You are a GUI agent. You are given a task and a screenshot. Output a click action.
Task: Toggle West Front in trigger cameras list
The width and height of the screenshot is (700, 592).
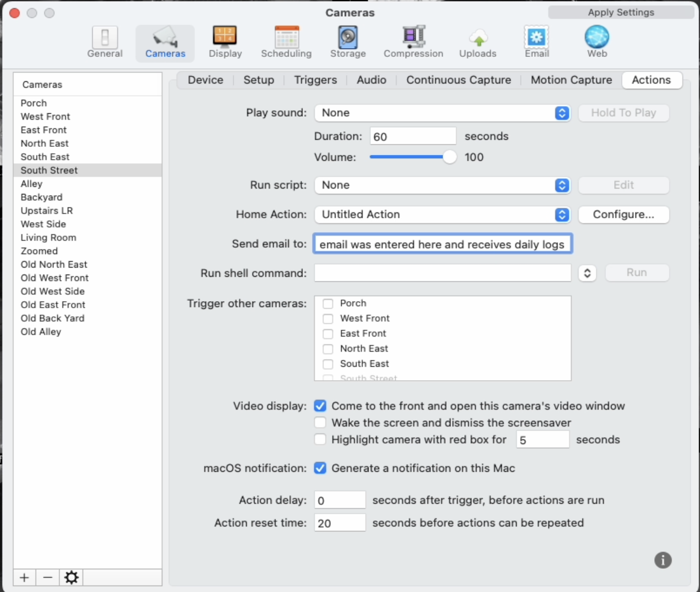pos(328,319)
